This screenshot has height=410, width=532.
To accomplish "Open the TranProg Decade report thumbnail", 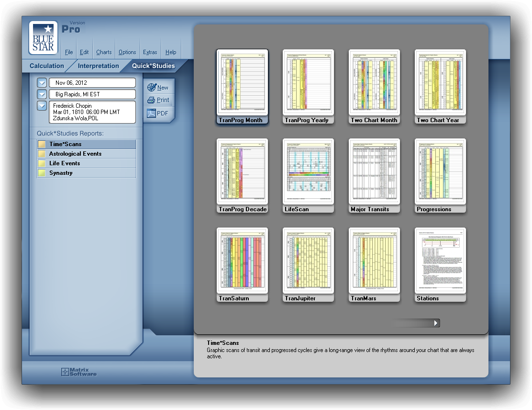I will [242, 176].
